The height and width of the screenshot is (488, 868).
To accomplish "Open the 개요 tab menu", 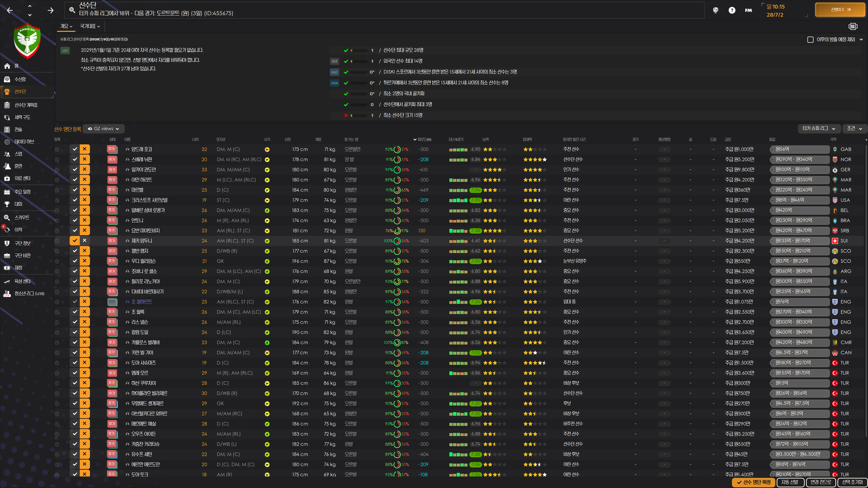I will pos(66,26).
